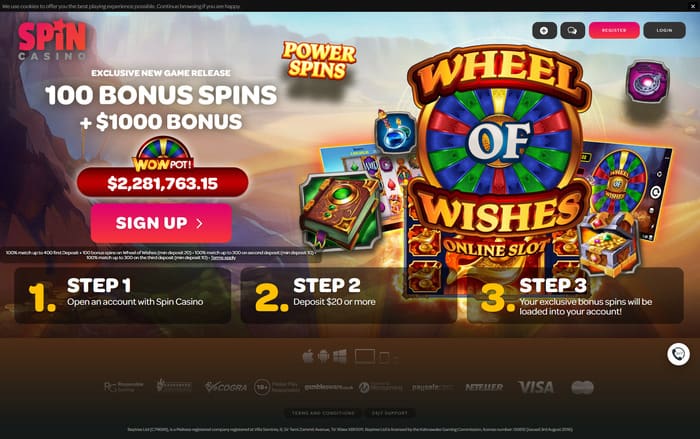700x439 pixels.
Task: Click the Terms apply link in fine print
Action: point(223,258)
